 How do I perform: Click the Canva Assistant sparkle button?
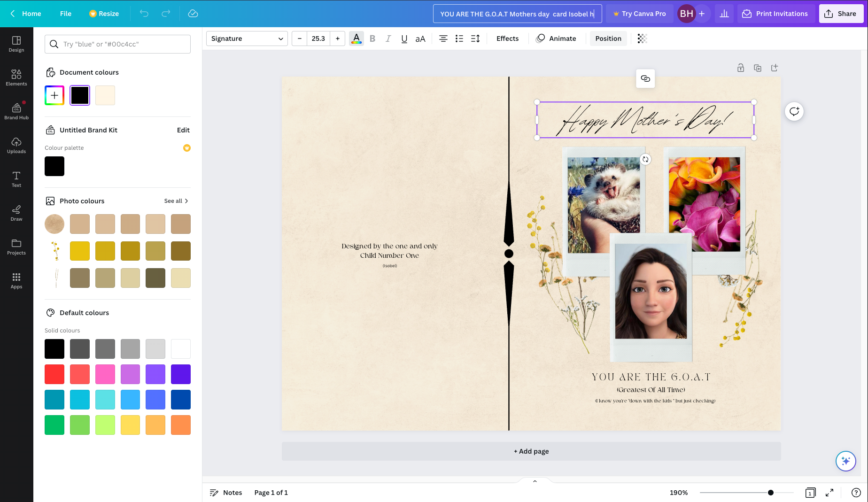tap(845, 461)
